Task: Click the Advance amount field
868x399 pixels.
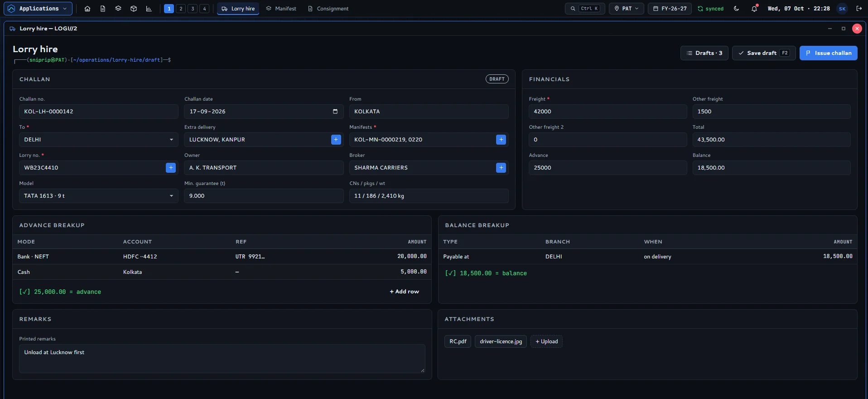Action: pos(608,168)
